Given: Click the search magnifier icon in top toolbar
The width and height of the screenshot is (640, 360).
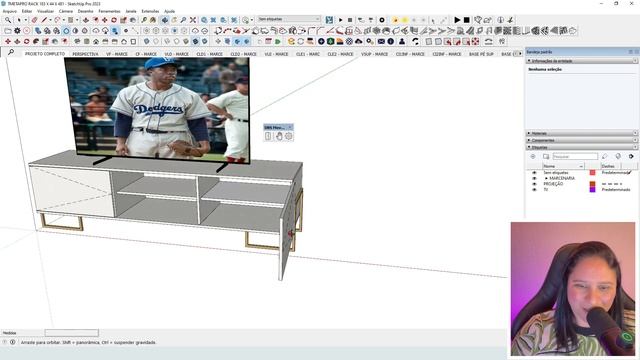Looking at the screenshot, I should click(8, 20).
